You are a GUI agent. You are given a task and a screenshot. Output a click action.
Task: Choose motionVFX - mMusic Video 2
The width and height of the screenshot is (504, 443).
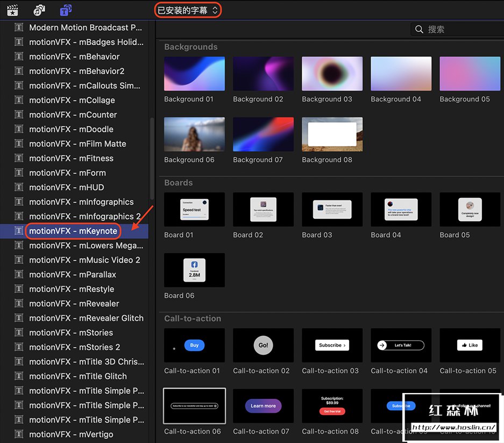74,260
